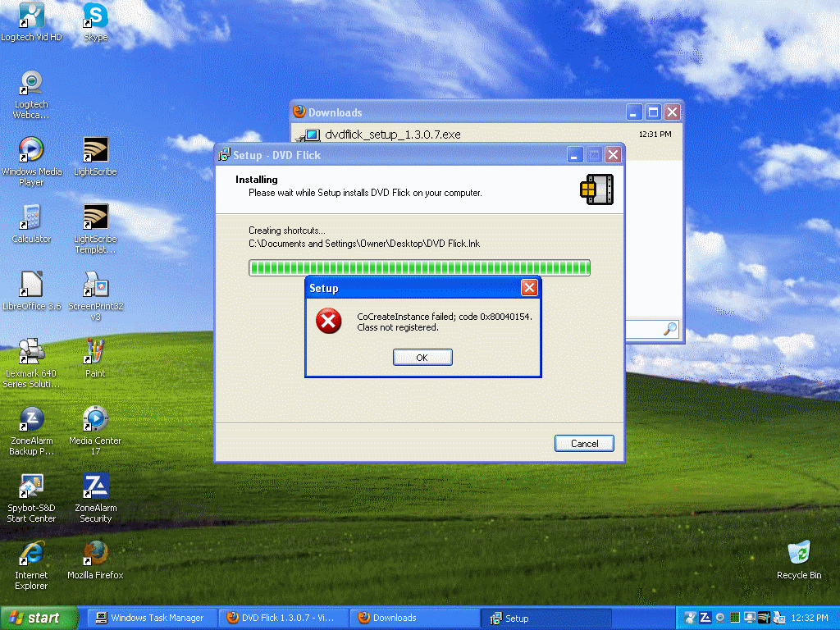Screen dimensions: 840x630
Task: Switch to DVD Flick 1.3.0.7 Firefox taskbar button
Action: coord(283,619)
